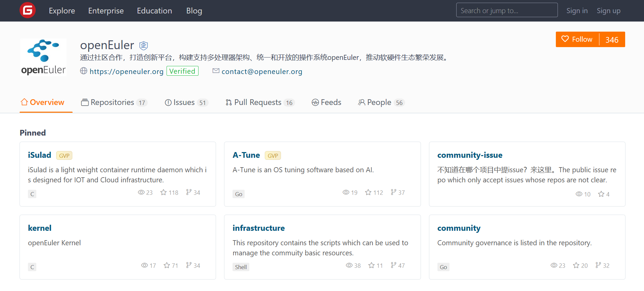Click Sign up in the header
This screenshot has width=644, height=291.
pos(608,11)
